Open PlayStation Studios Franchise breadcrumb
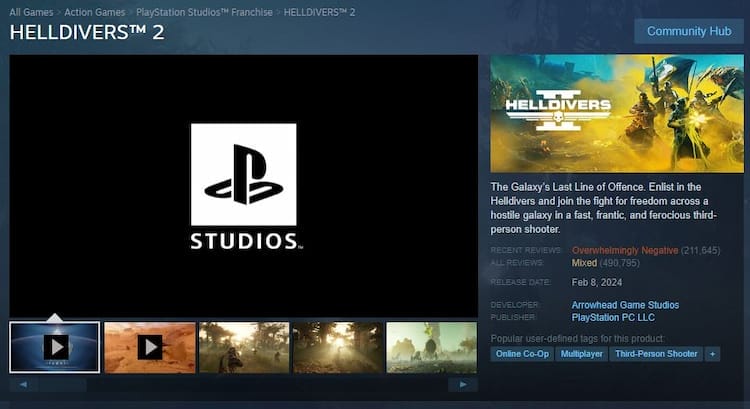 click(x=203, y=12)
